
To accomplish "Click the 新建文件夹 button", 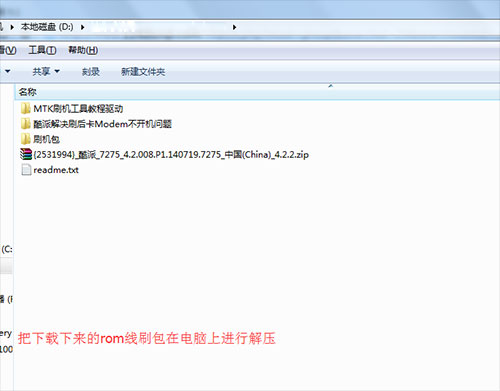I will click(143, 72).
